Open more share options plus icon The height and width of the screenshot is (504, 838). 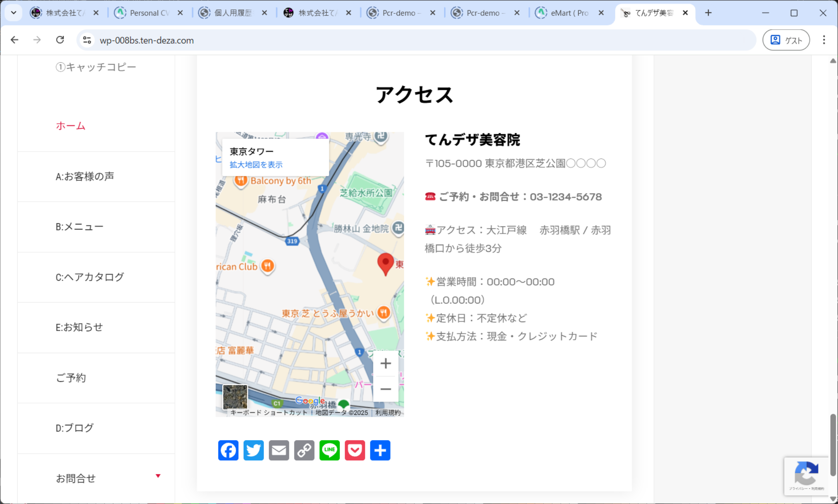coord(380,450)
